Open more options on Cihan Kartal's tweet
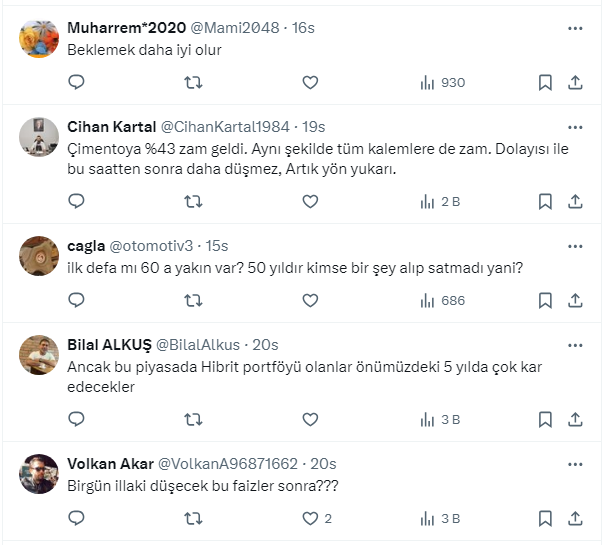613x545 pixels. (x=575, y=127)
